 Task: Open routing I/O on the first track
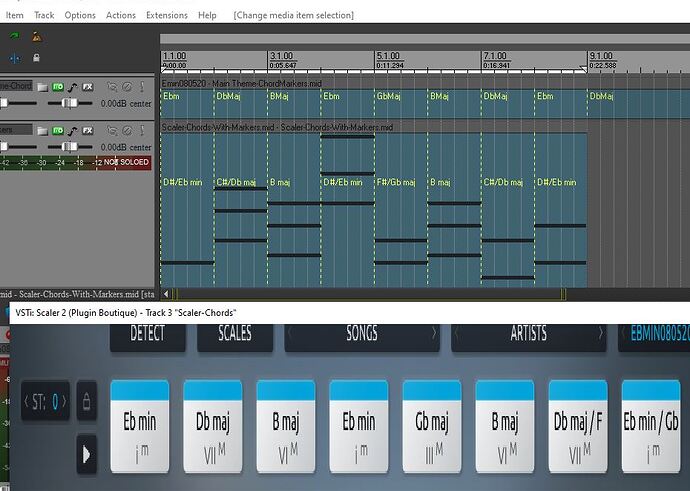(x=58, y=88)
